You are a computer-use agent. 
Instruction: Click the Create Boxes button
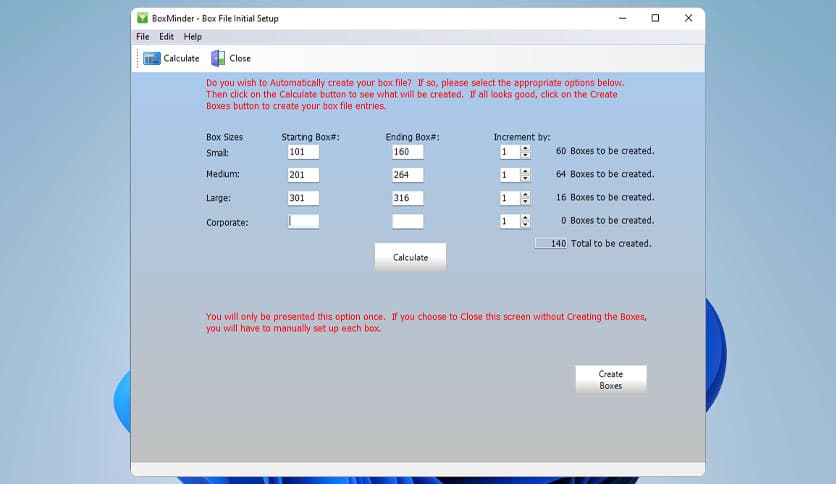[x=610, y=380]
